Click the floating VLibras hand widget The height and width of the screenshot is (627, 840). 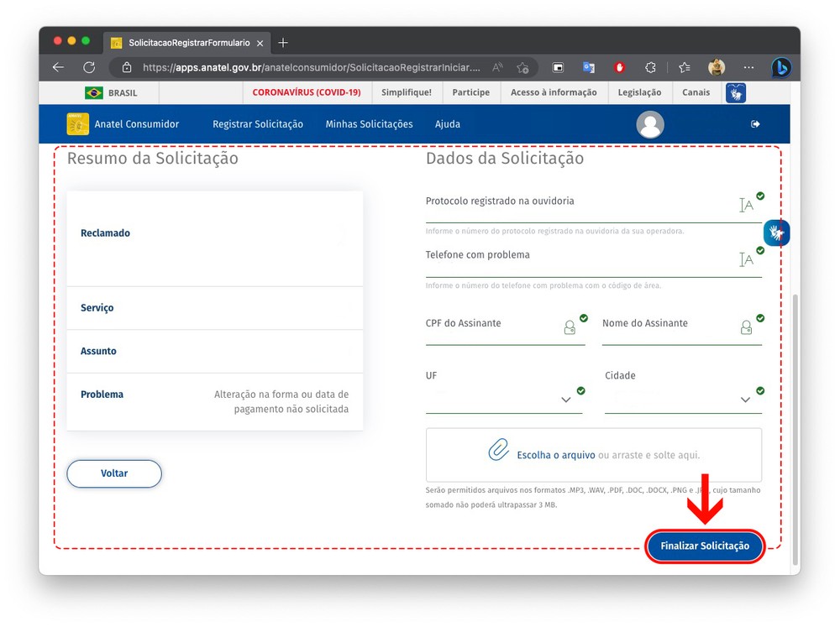776,233
